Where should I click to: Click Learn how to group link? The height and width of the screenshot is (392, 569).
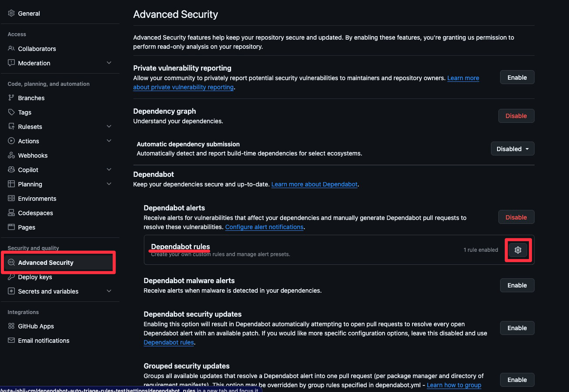click(x=454, y=385)
